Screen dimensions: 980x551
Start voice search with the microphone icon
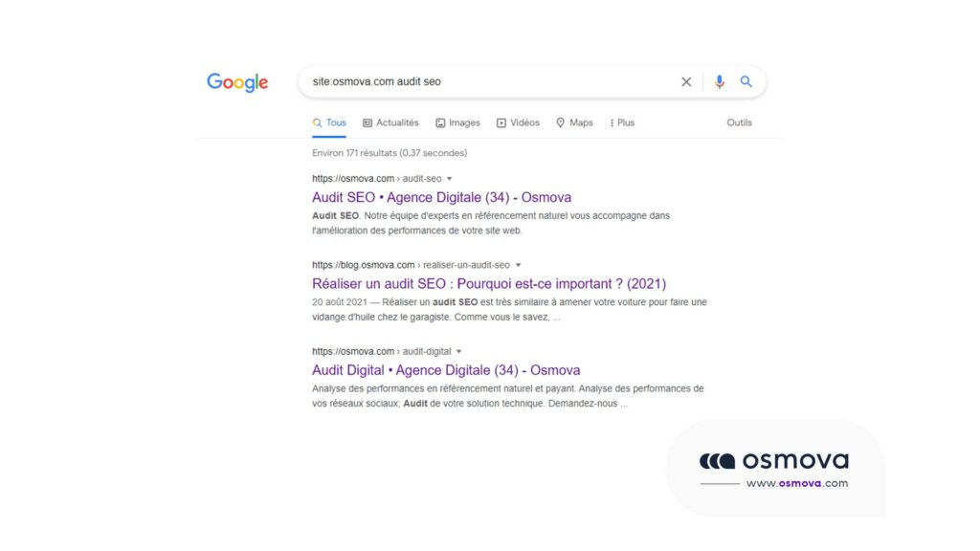(x=719, y=81)
